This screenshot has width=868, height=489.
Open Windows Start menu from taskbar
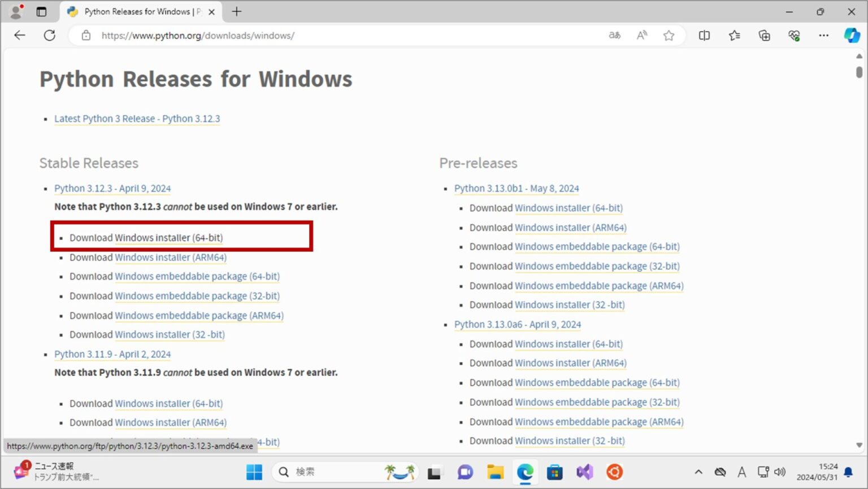pyautogui.click(x=254, y=472)
